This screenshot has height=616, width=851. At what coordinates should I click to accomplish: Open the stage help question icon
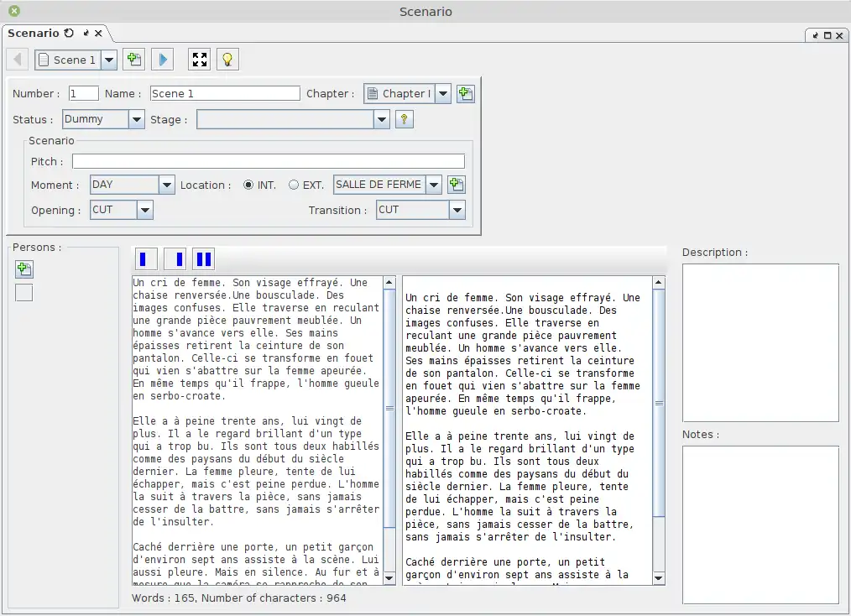point(404,120)
